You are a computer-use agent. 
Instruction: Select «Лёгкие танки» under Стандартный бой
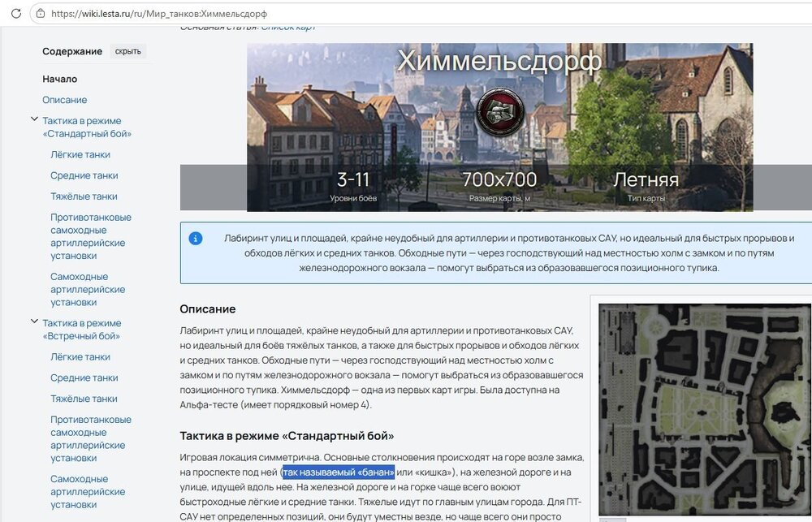point(80,154)
